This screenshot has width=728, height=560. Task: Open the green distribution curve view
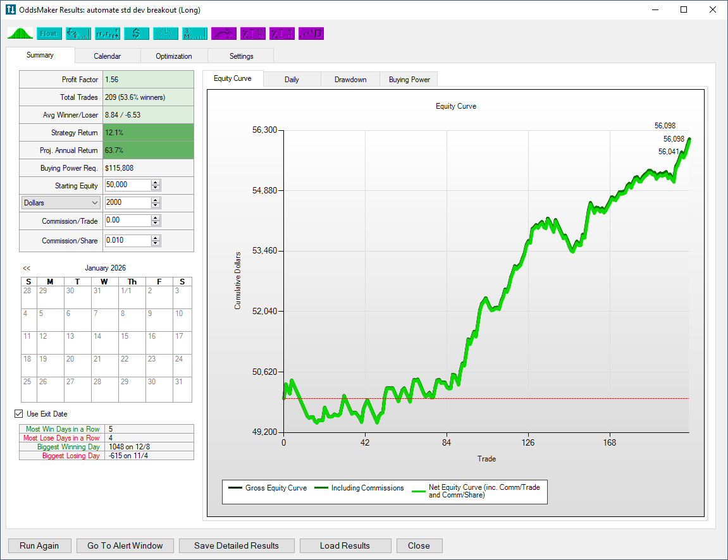click(x=20, y=33)
